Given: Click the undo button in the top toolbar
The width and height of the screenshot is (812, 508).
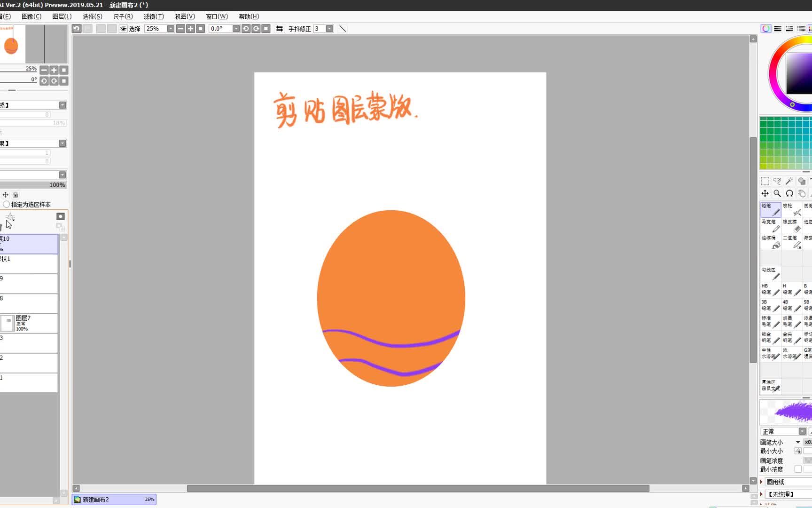Looking at the screenshot, I should pos(77,29).
